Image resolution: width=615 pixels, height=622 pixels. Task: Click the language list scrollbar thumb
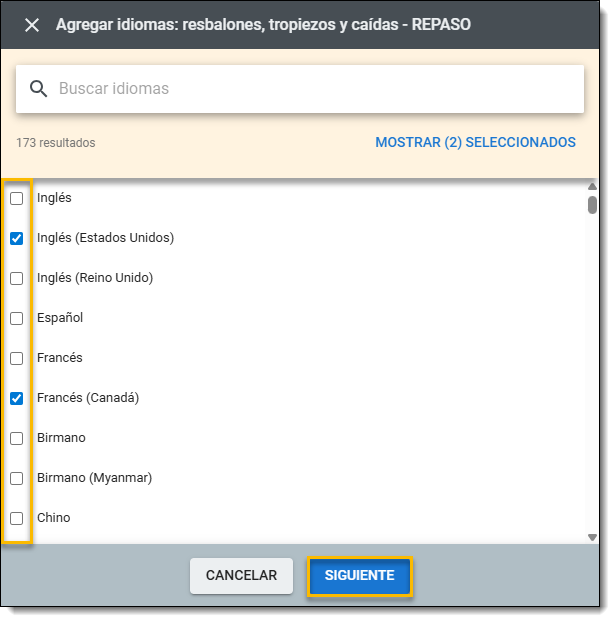point(592,205)
